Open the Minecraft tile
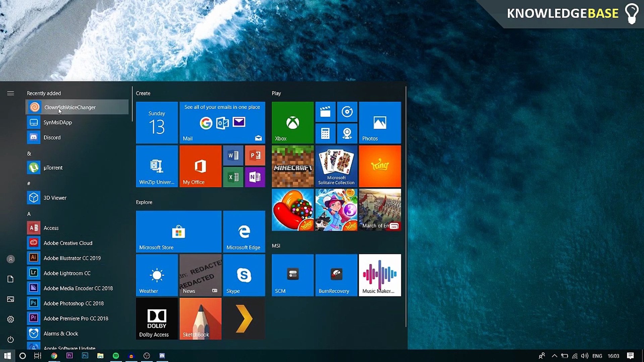Viewport: 644px width, 362px height. pos(292,166)
